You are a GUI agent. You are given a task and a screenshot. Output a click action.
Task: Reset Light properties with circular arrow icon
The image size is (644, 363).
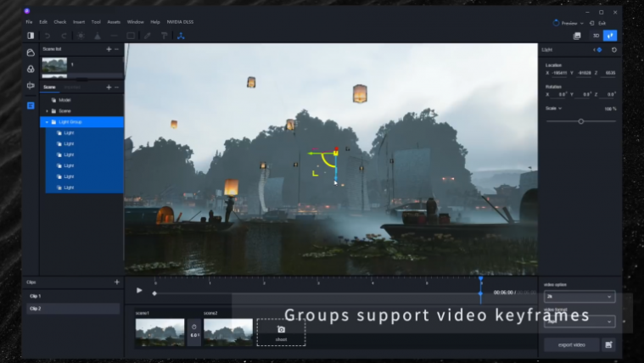(614, 50)
